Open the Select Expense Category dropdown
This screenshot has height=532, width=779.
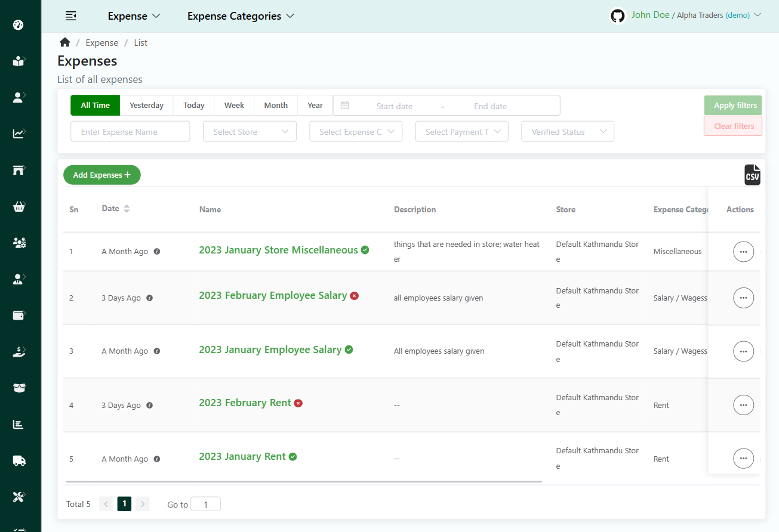[x=356, y=132]
